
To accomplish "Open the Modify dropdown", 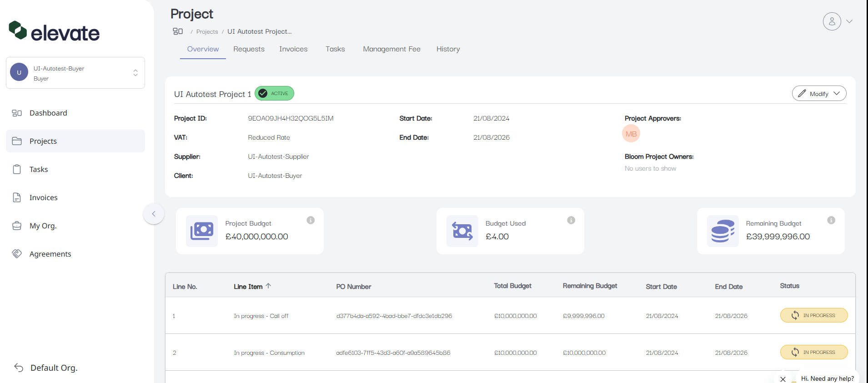I will 819,93.
